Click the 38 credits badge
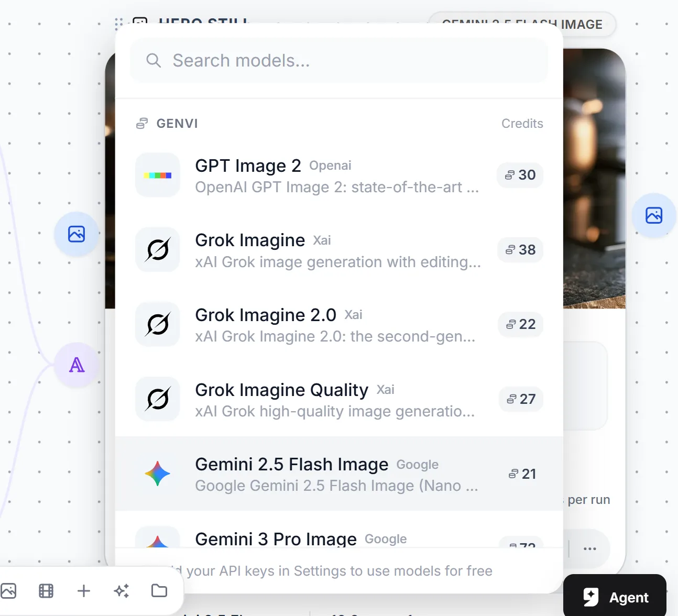Image resolution: width=678 pixels, height=616 pixels. [x=520, y=250]
